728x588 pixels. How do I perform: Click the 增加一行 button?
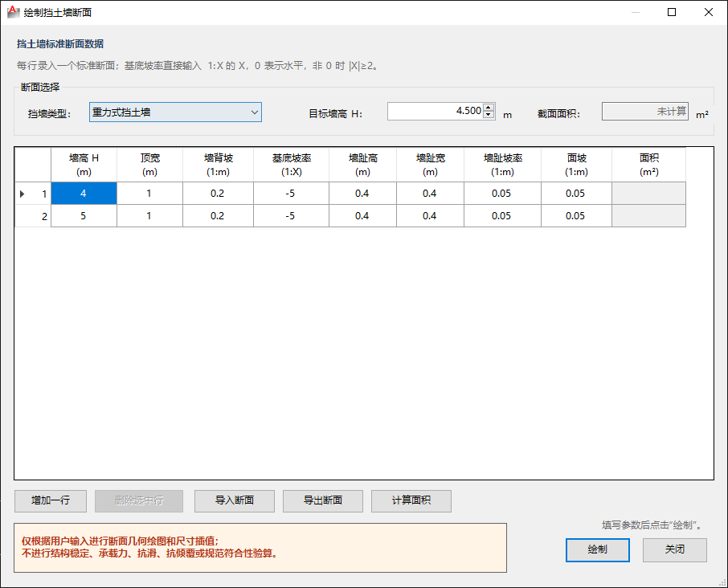51,500
